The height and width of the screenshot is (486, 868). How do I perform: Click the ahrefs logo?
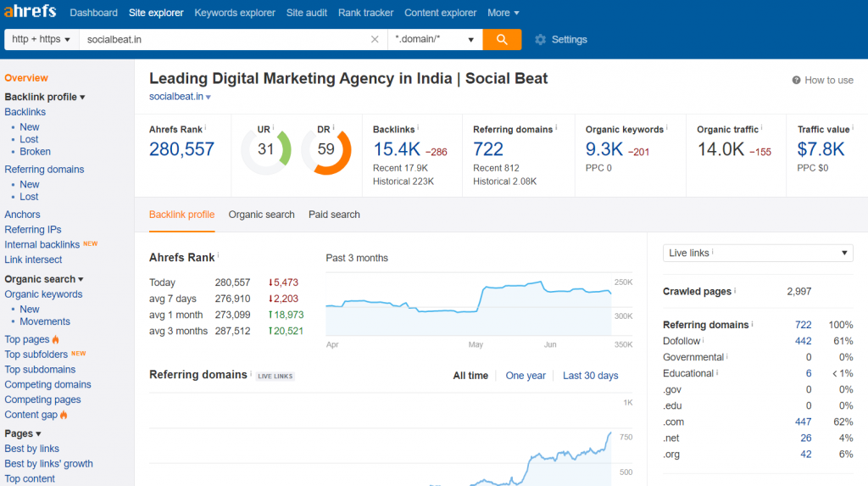(30, 11)
